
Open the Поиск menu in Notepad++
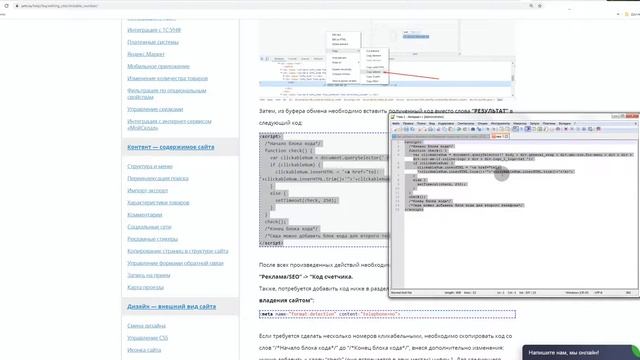click(421, 124)
